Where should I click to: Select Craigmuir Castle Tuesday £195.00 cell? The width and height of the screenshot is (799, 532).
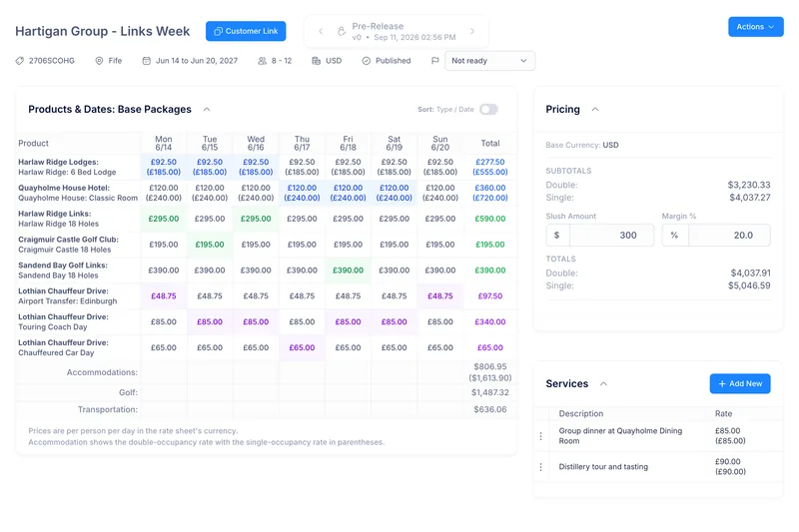[210, 245]
